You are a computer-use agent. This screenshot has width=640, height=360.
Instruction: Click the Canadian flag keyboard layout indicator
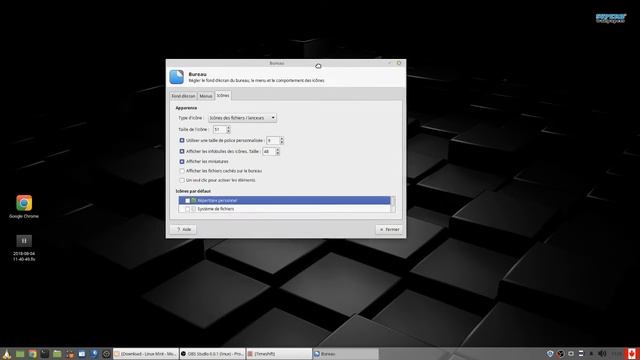coord(632,353)
